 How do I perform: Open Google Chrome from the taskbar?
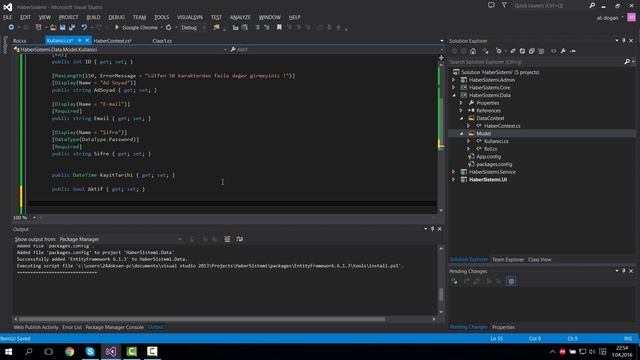(x=69, y=351)
